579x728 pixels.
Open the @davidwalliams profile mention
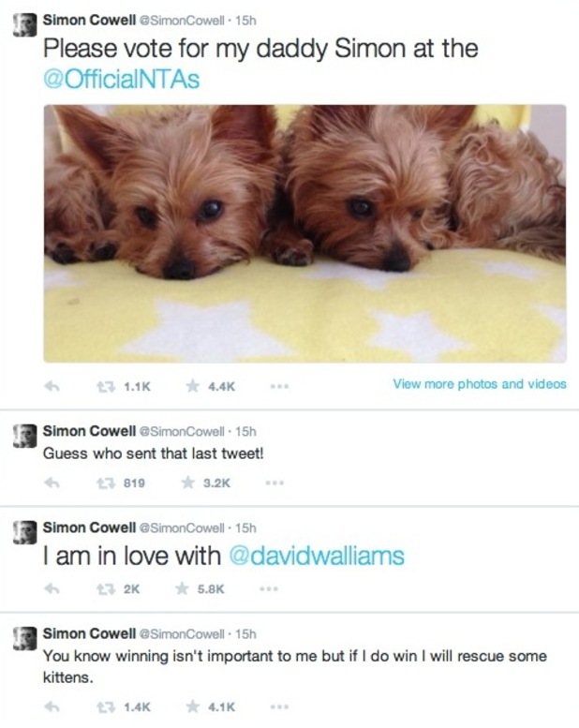click(x=317, y=556)
